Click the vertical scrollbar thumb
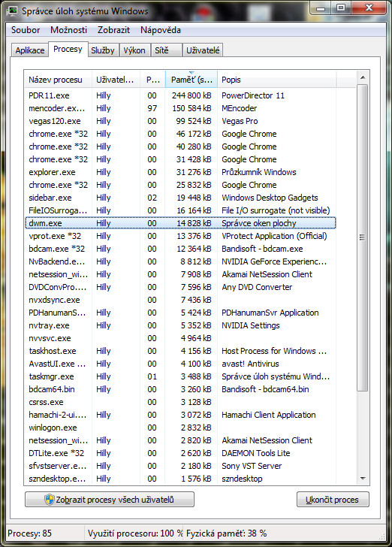The width and height of the screenshot is (392, 547). pyautogui.click(x=363, y=237)
